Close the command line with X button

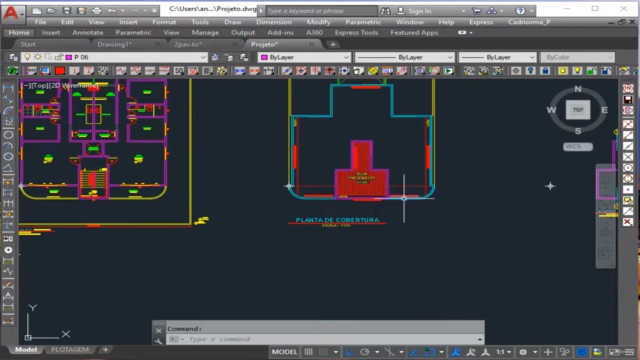click(x=159, y=331)
